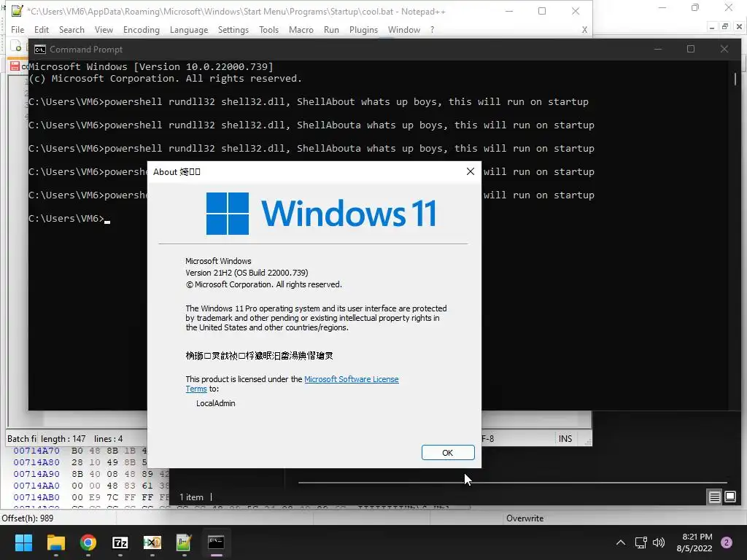Click Overwrite mode in hex editor status bar

(525, 518)
